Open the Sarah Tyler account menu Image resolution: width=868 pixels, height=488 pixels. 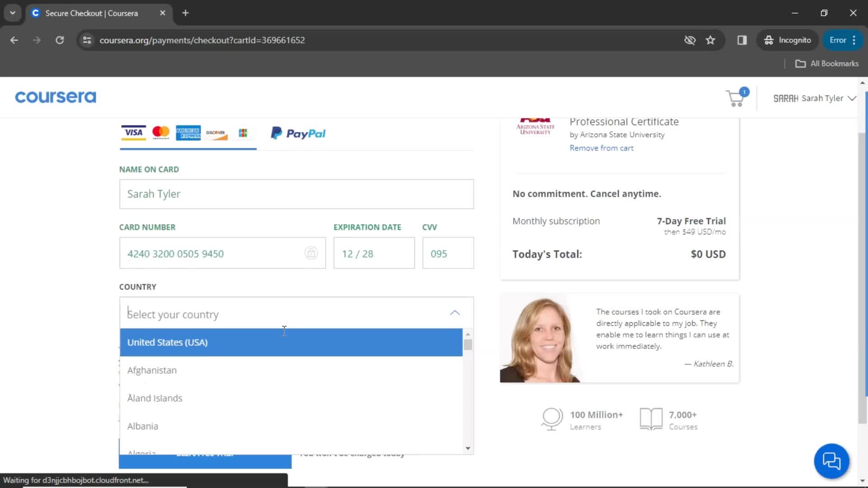(x=815, y=99)
